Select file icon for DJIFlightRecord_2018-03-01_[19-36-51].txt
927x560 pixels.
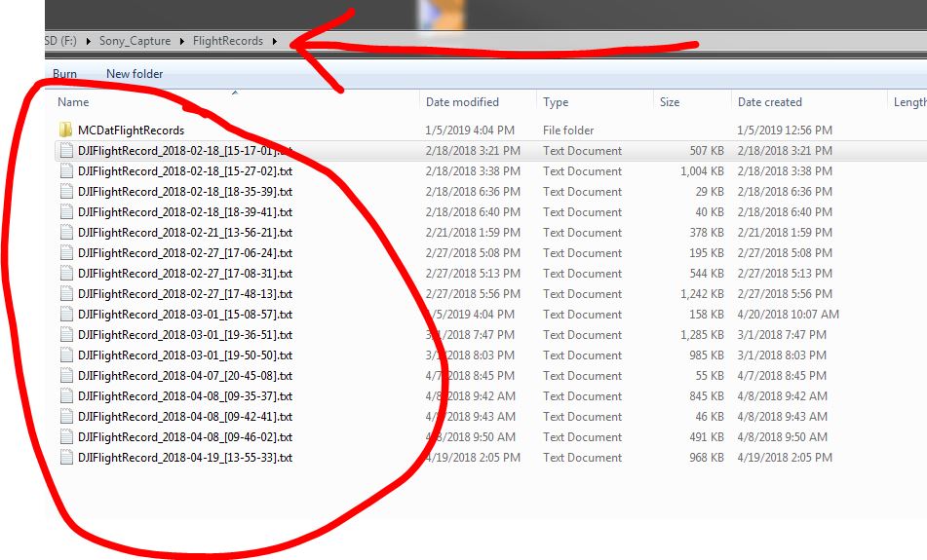(x=66, y=334)
